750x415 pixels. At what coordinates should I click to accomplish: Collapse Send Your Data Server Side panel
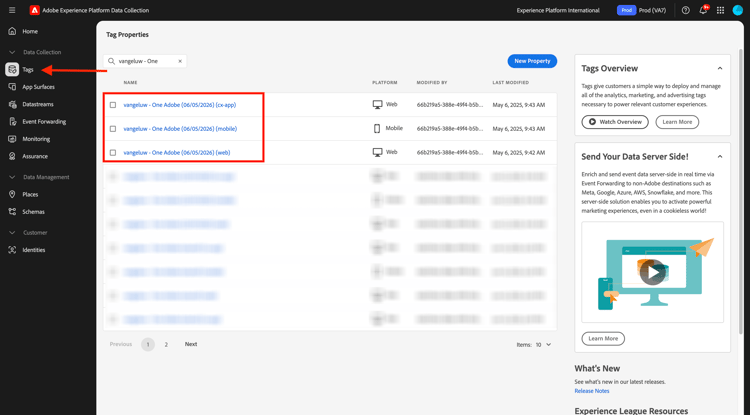pos(720,156)
